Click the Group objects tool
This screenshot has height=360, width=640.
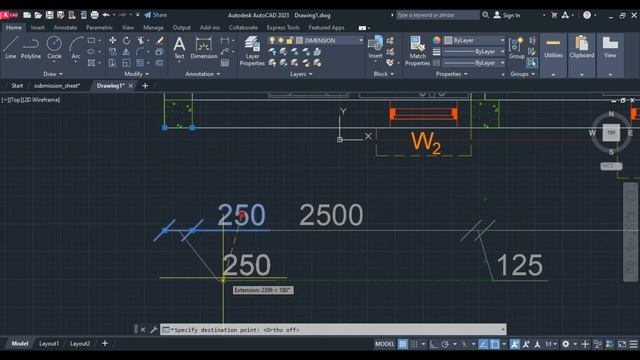[x=517, y=48]
